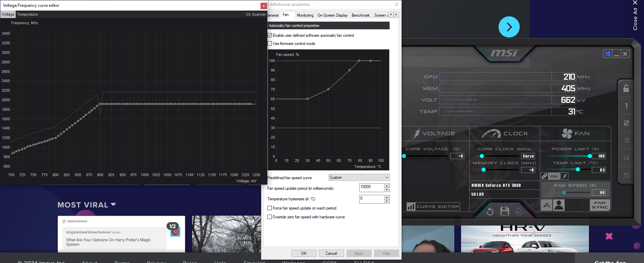Reset settings with the circular arrow icon
The width and height of the screenshot is (644, 263).
click(490, 212)
